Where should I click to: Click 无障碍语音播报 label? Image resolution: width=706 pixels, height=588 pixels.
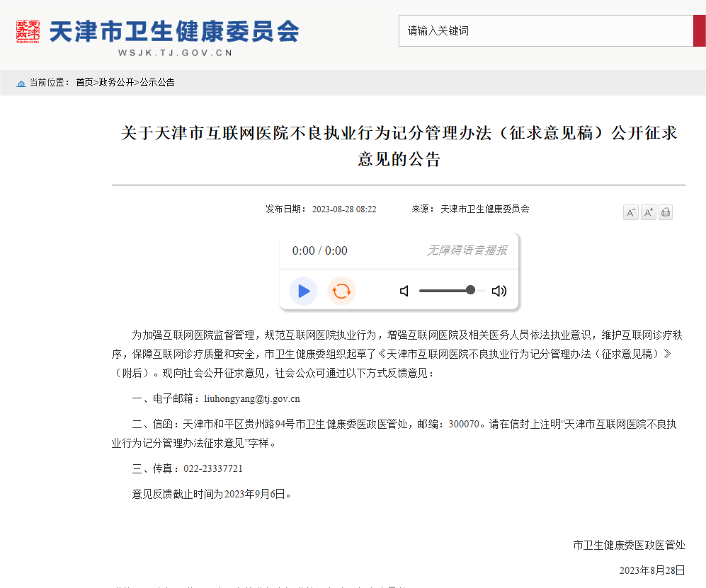pos(467,250)
